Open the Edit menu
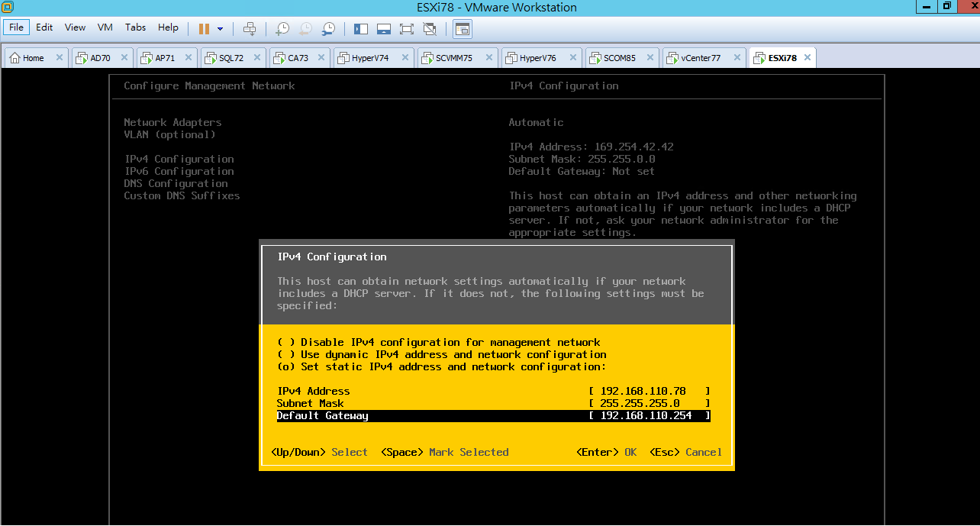The width and height of the screenshot is (980, 526). coord(45,27)
